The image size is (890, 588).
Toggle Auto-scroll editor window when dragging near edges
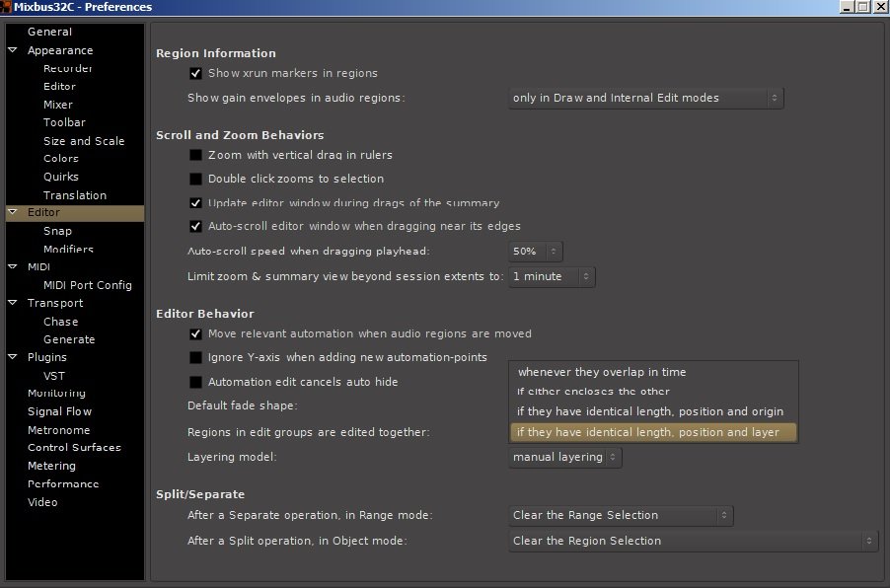point(195,226)
